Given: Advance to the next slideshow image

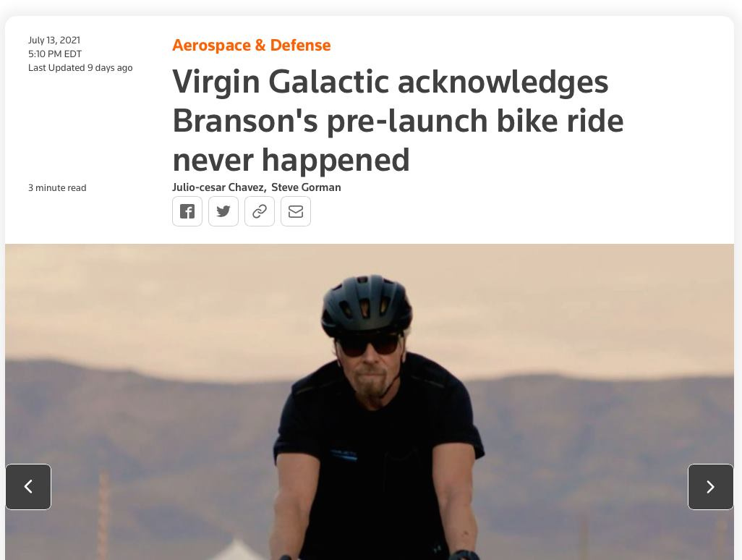Looking at the screenshot, I should (x=710, y=487).
